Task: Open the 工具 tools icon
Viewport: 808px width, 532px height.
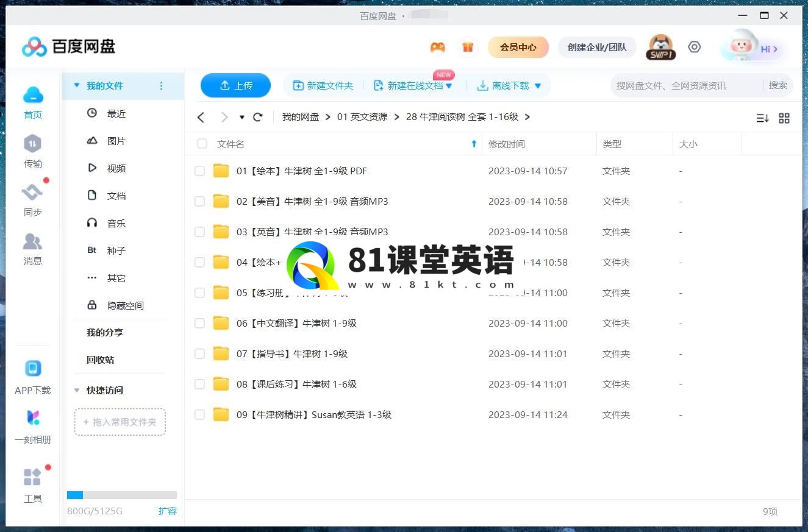Action: click(x=32, y=477)
